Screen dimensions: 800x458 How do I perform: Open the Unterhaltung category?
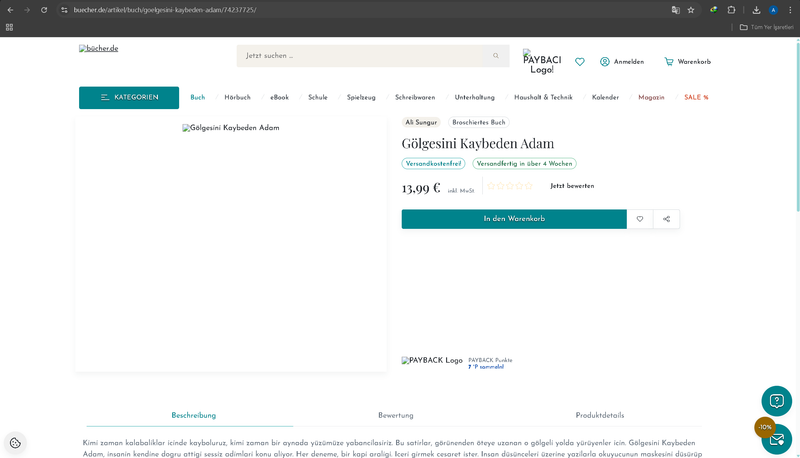tap(474, 97)
